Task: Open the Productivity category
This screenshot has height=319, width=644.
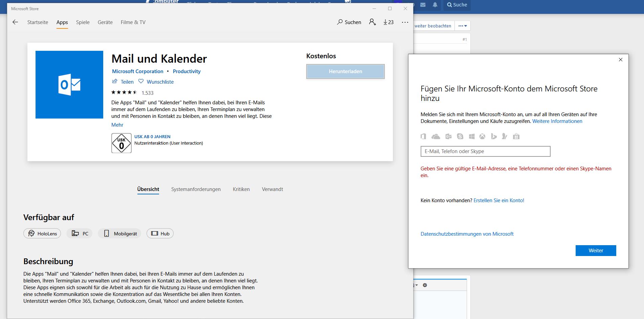Action: pos(187,71)
